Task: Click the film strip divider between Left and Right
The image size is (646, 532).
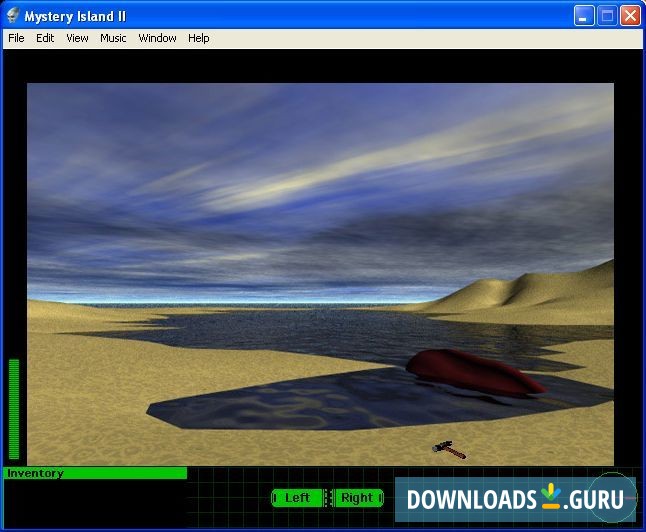Action: pyautogui.click(x=328, y=498)
